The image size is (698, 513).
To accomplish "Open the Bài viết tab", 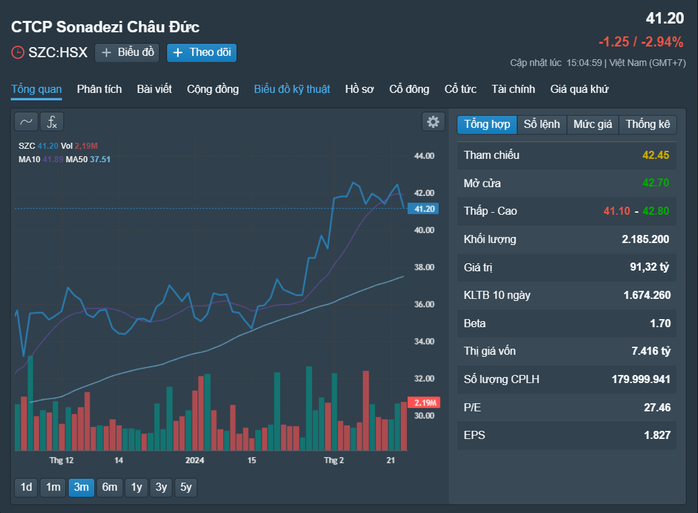I will (154, 90).
